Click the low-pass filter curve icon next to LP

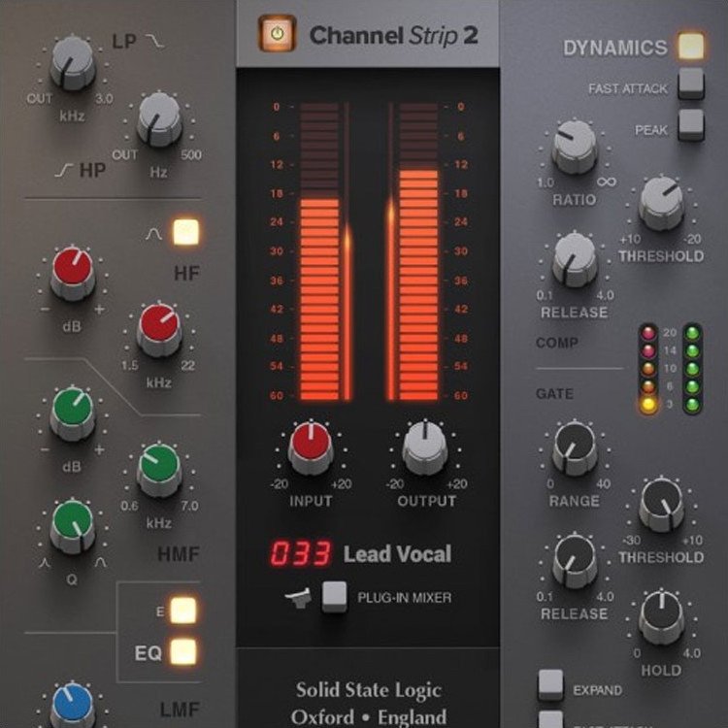154,42
